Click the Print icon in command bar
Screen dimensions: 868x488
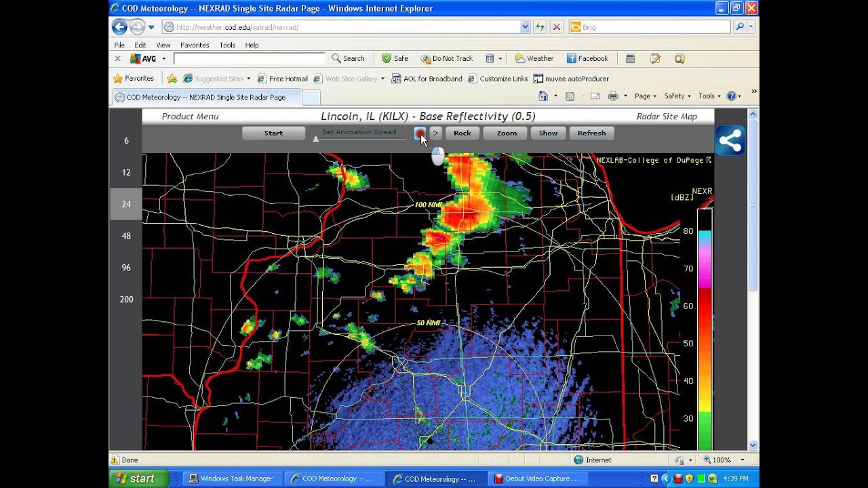613,96
